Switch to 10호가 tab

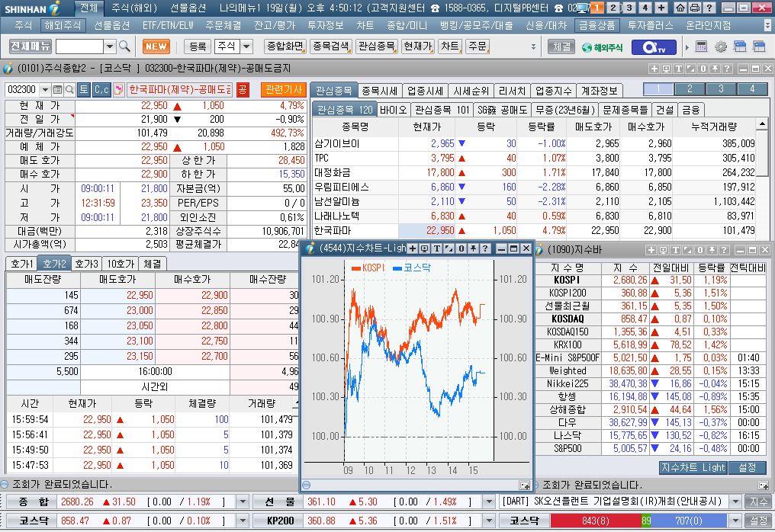tap(121, 264)
